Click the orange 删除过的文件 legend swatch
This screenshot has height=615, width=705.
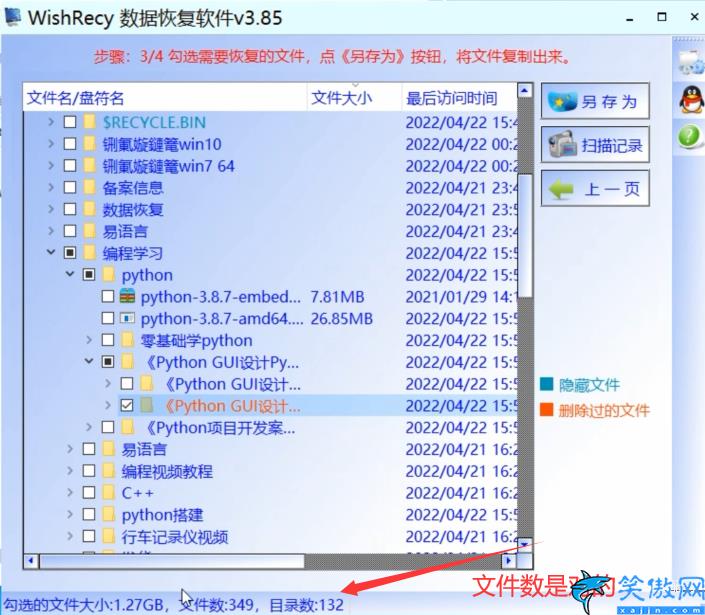(546, 410)
